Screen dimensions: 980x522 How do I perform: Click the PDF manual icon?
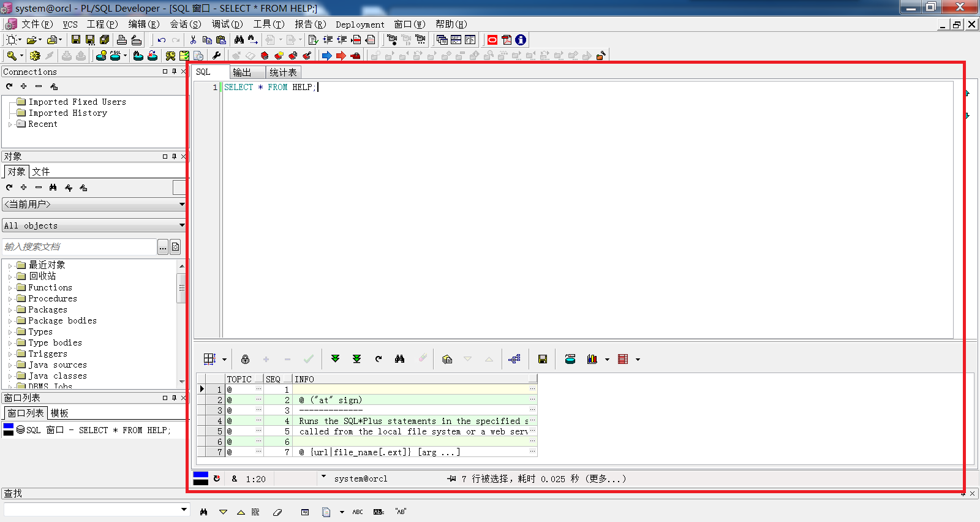(x=507, y=40)
